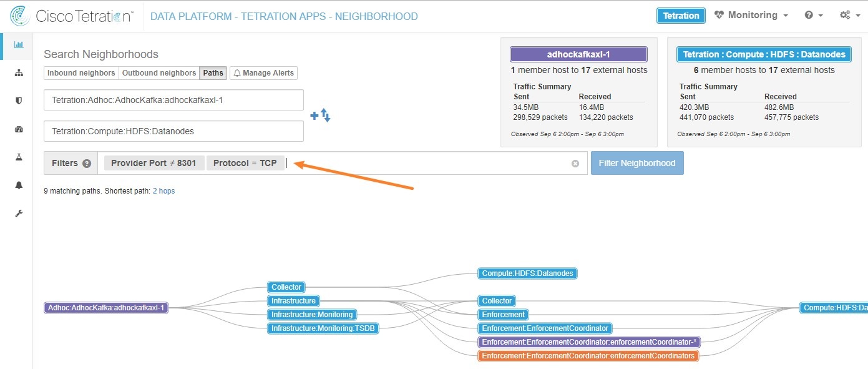Click the 298,529 packets value

540,117
